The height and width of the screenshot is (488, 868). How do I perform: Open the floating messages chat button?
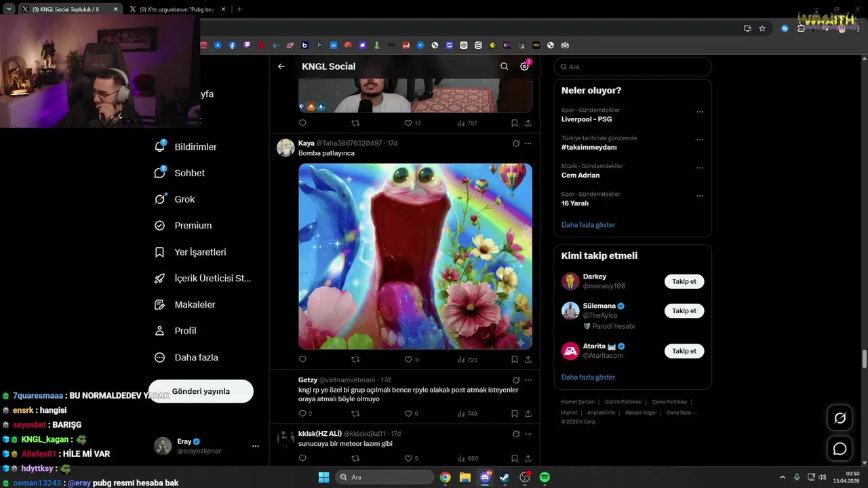tap(840, 449)
